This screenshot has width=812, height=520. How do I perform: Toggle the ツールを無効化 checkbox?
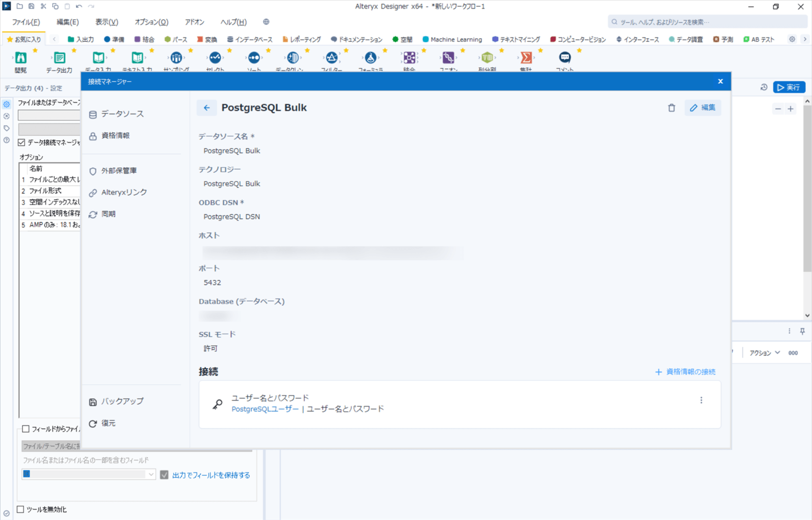point(20,509)
